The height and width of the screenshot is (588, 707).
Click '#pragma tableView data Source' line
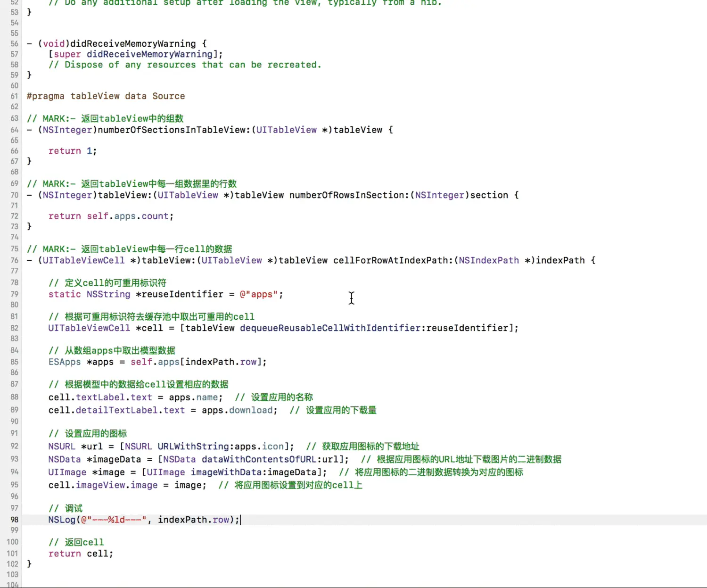point(106,96)
